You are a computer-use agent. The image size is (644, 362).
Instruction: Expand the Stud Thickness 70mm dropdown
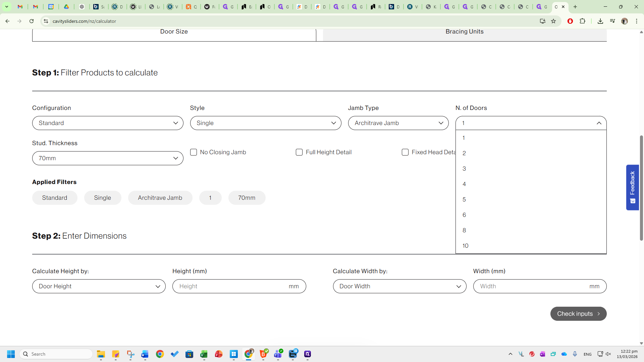(x=108, y=158)
